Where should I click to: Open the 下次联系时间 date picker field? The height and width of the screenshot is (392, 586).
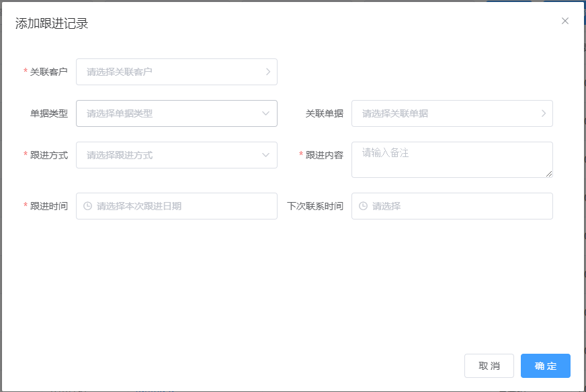pos(452,206)
